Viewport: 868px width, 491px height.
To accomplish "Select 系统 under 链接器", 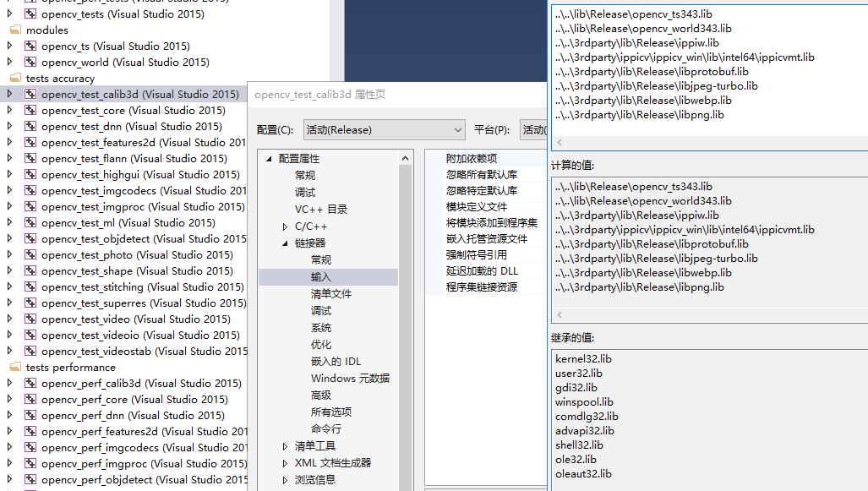I will (x=321, y=328).
